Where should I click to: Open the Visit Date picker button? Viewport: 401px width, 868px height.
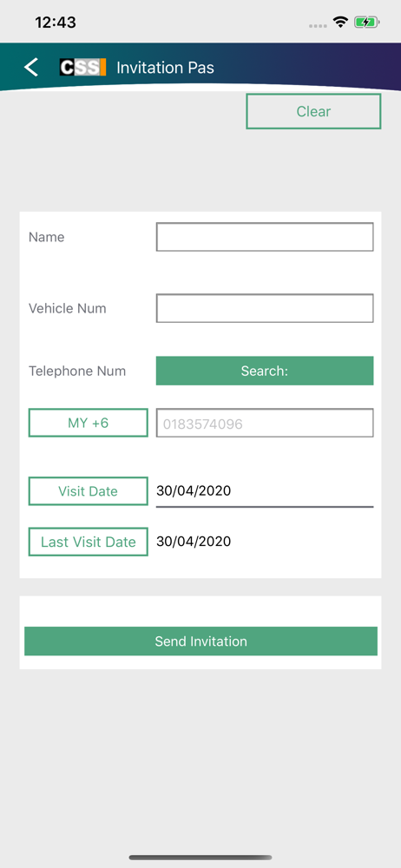click(x=88, y=491)
